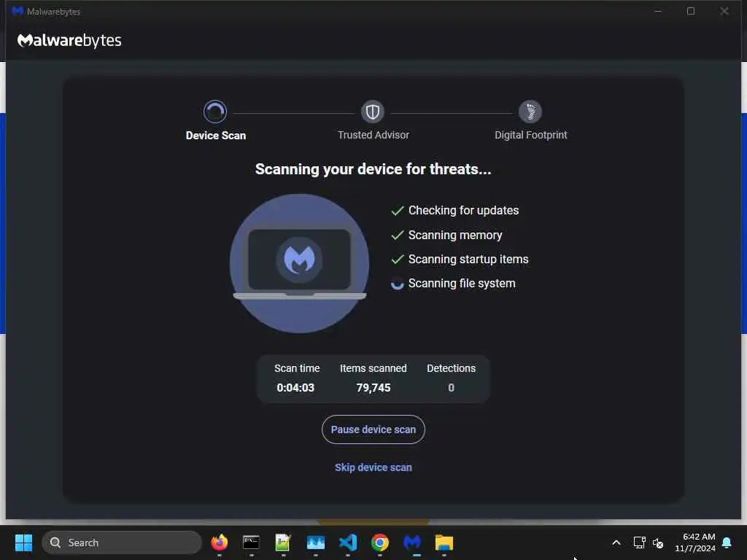Click the taskbar Search box
The height and width of the screenshot is (560, 747).
122,542
